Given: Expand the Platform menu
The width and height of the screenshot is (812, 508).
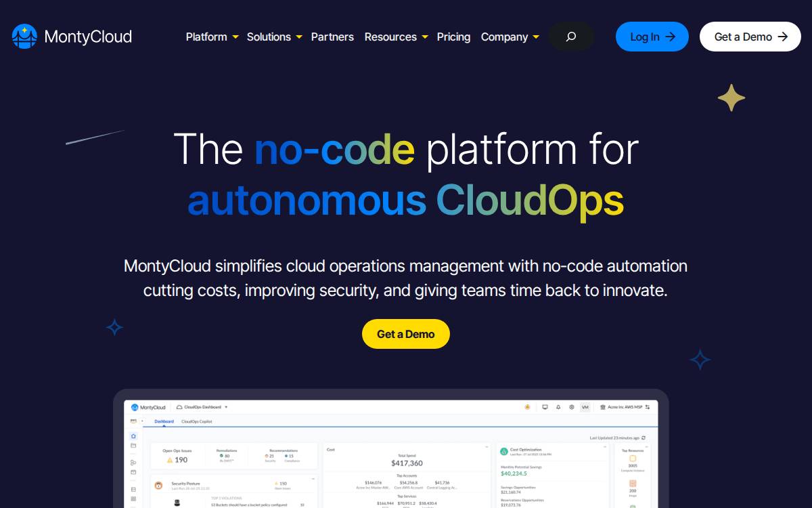Looking at the screenshot, I should (212, 37).
